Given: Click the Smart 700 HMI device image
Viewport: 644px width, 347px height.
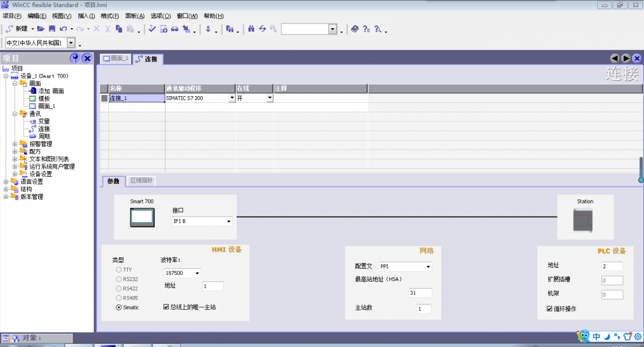Looking at the screenshot, I should coord(142,218).
